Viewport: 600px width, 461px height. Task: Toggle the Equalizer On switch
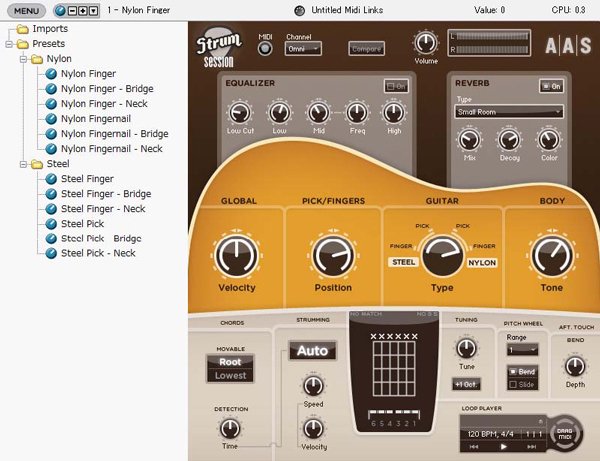click(x=396, y=86)
